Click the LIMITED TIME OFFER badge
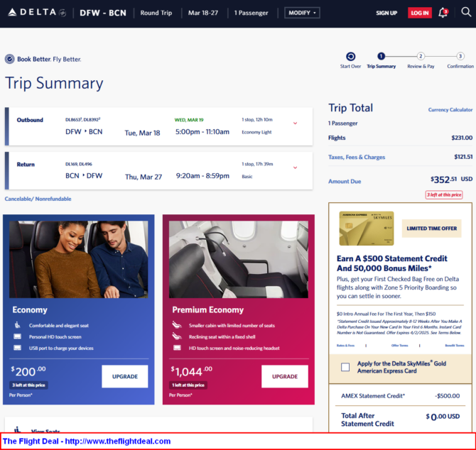 tap(432, 229)
